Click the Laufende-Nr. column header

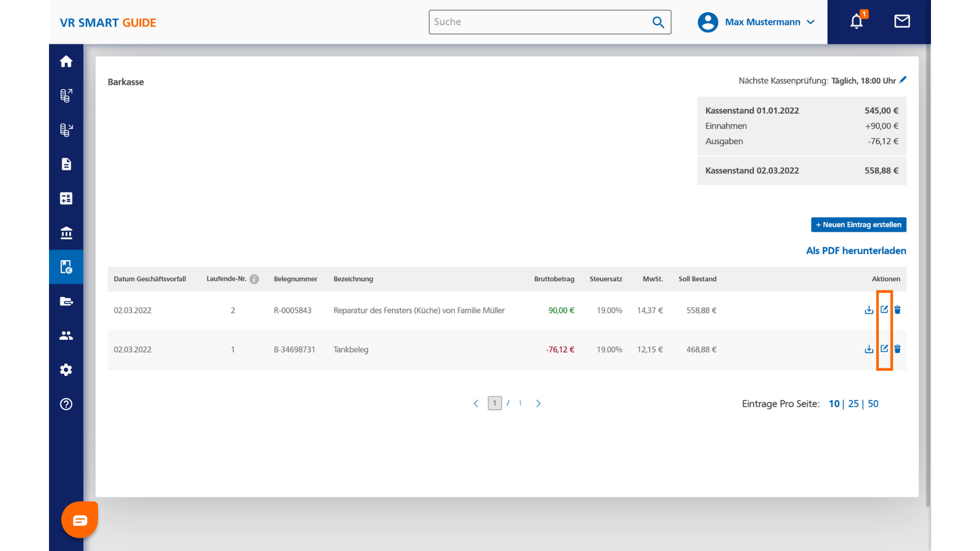pos(226,279)
